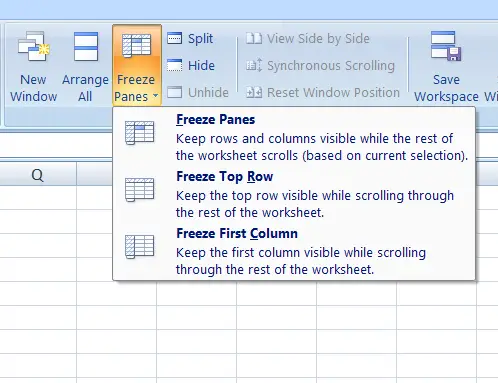
Task: Click the Unhide window icon
Action: pos(174,92)
